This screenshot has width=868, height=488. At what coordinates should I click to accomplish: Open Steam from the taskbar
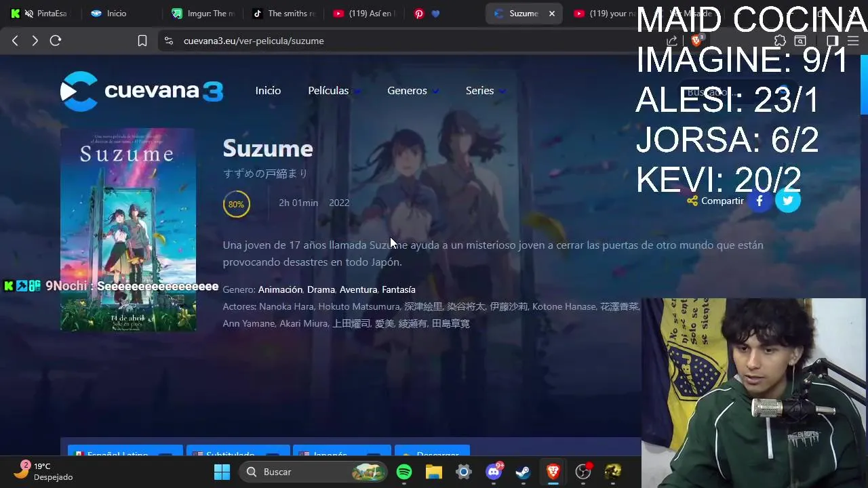point(524,472)
